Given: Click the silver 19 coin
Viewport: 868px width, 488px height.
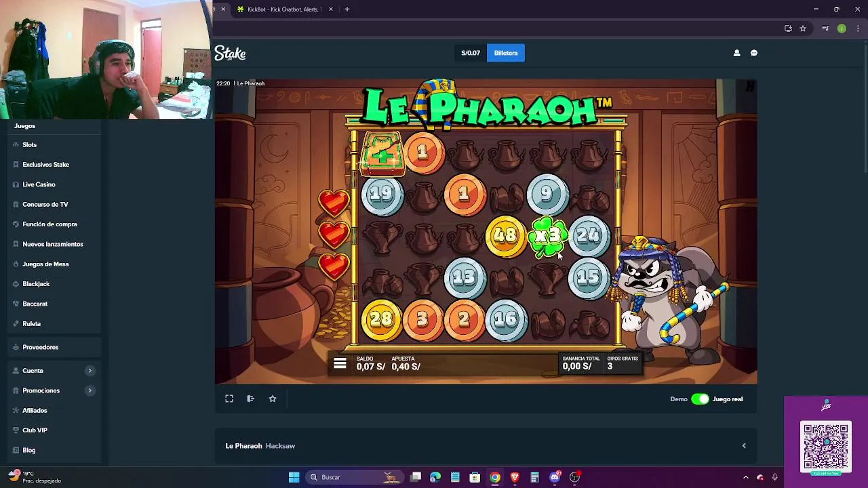Looking at the screenshot, I should click(381, 195).
